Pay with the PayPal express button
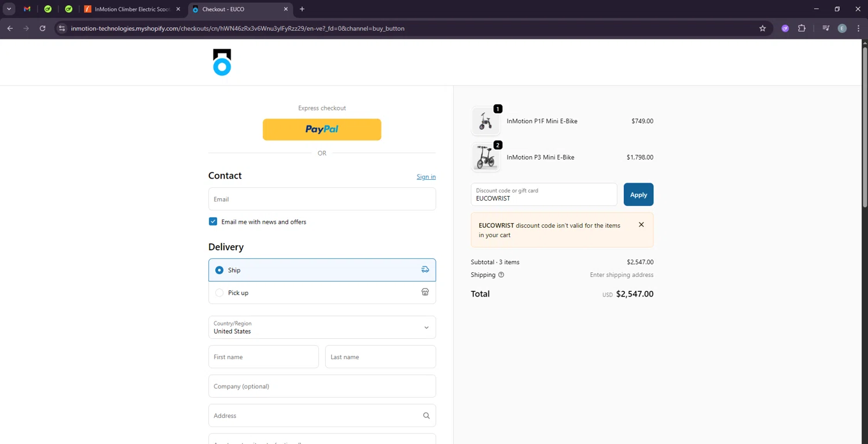868x444 pixels. [322, 129]
